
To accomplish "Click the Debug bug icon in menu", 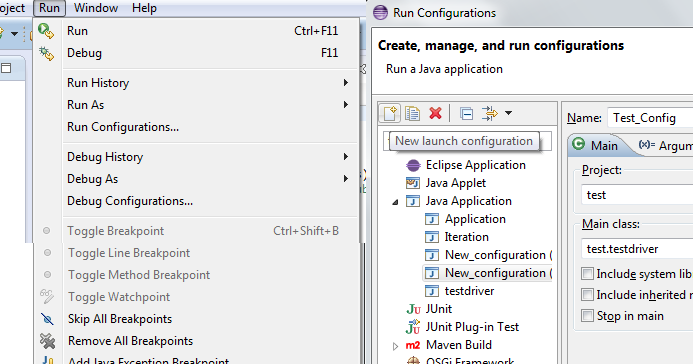I will [x=46, y=53].
